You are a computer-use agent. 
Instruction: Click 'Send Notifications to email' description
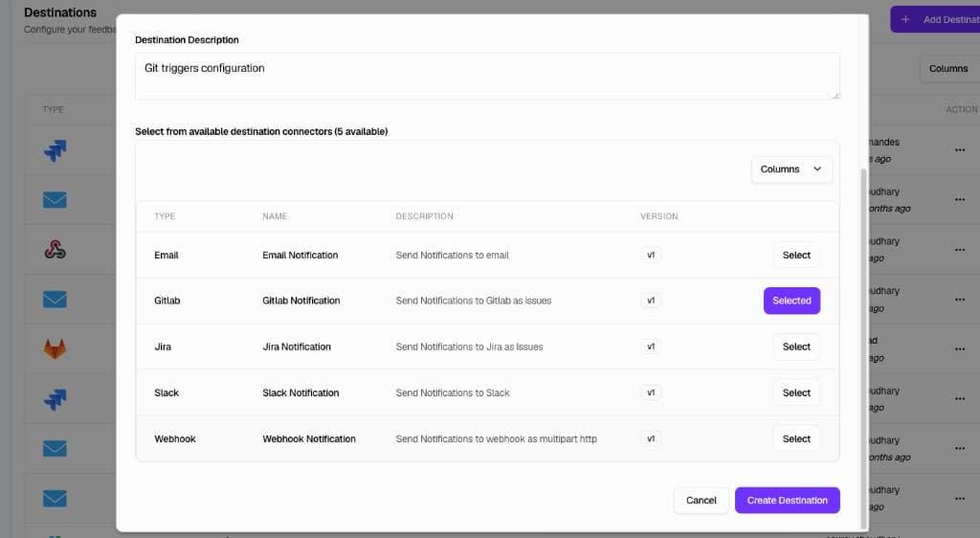[452, 255]
